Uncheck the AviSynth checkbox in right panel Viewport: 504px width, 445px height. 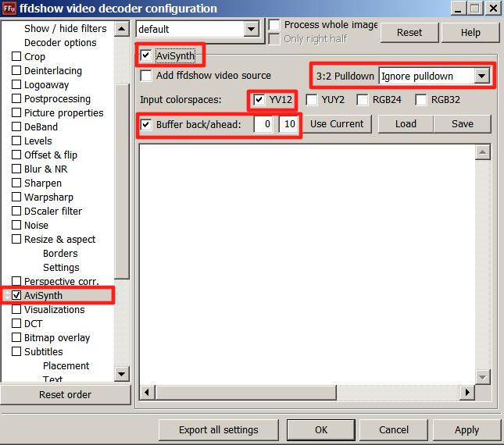tap(145, 55)
